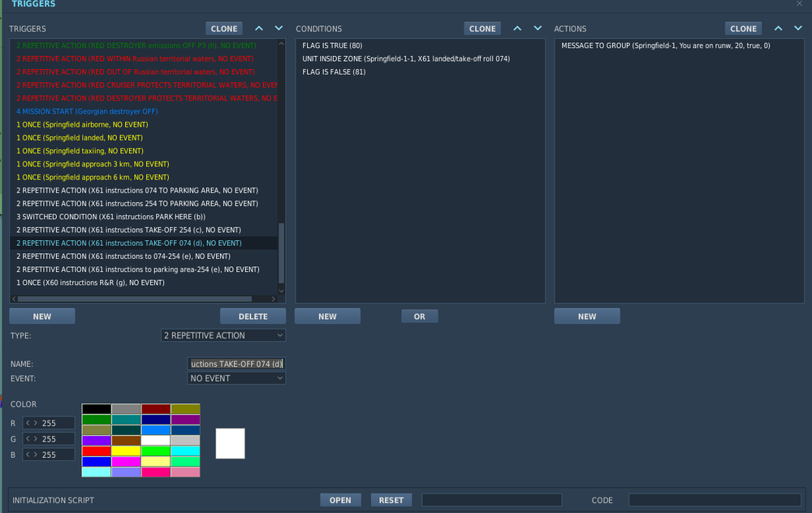Screen dimensions: 812x513
Task: Open the TYPE dropdown showing 2 REPETITIVE ACTION
Action: (x=223, y=334)
